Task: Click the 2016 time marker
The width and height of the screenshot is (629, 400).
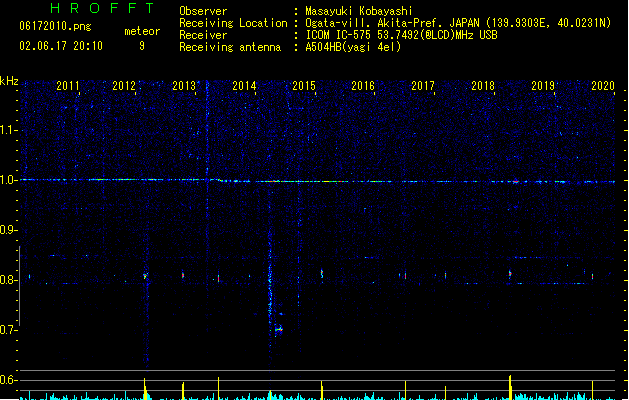Action: click(x=363, y=86)
